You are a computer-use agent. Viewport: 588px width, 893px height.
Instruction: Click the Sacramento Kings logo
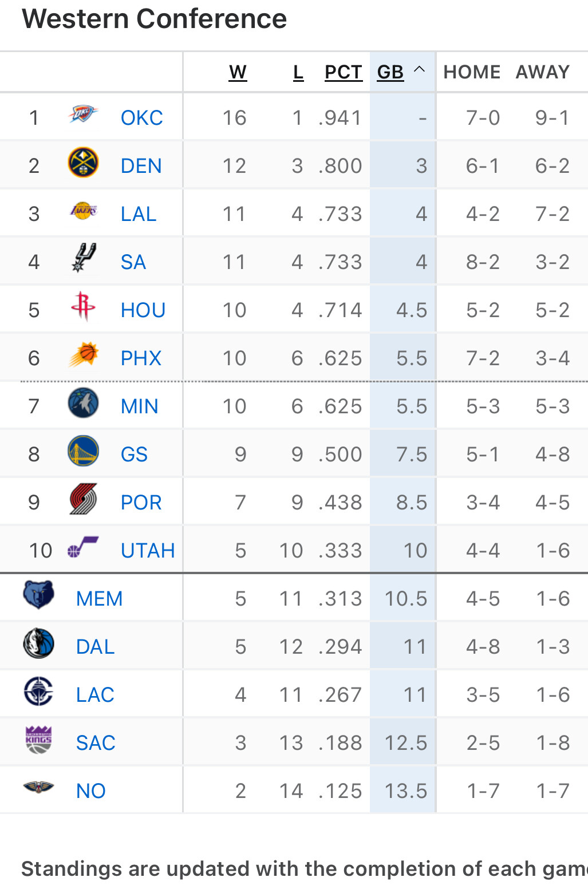[39, 740]
